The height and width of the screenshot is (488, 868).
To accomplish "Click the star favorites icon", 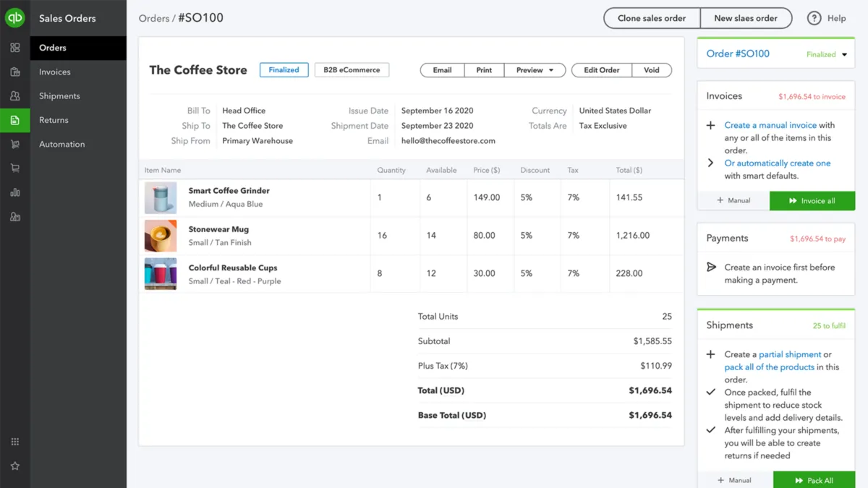I will pos(15,466).
